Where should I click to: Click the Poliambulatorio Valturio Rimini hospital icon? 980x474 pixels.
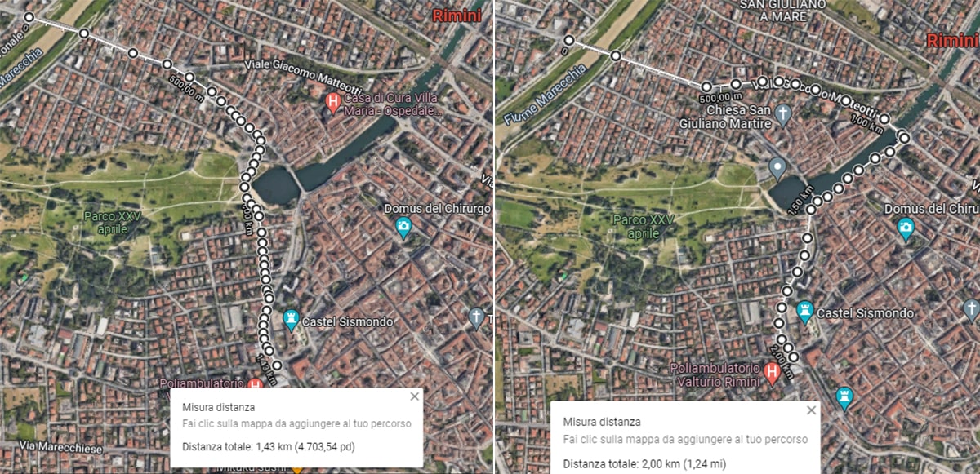tap(773, 374)
